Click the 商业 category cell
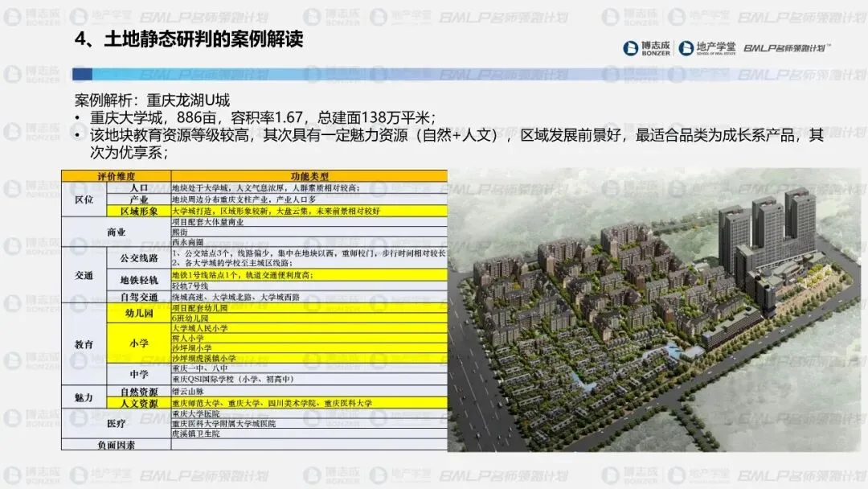Screen dimensions: 868x489 (117, 232)
